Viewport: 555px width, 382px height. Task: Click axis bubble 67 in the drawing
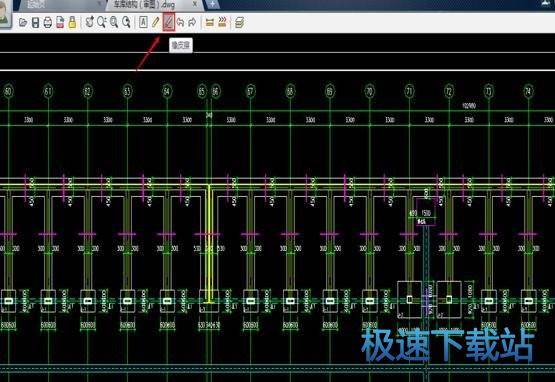250,92
